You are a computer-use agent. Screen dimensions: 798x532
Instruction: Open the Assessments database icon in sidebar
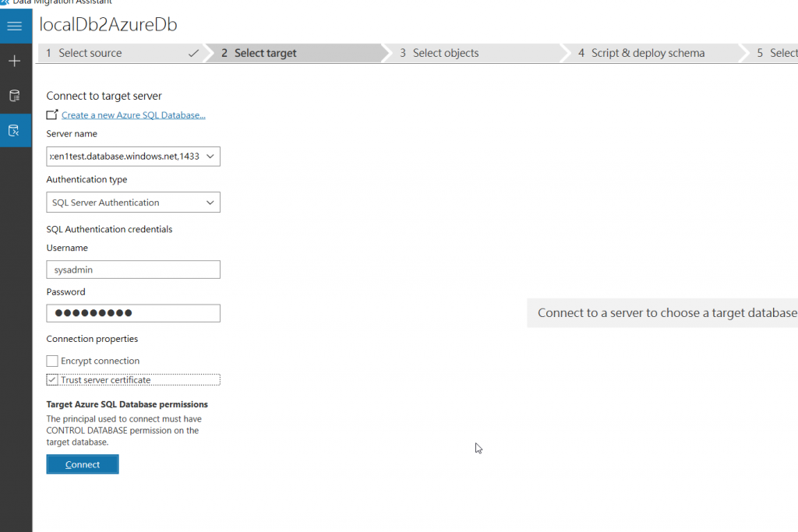pos(15,96)
